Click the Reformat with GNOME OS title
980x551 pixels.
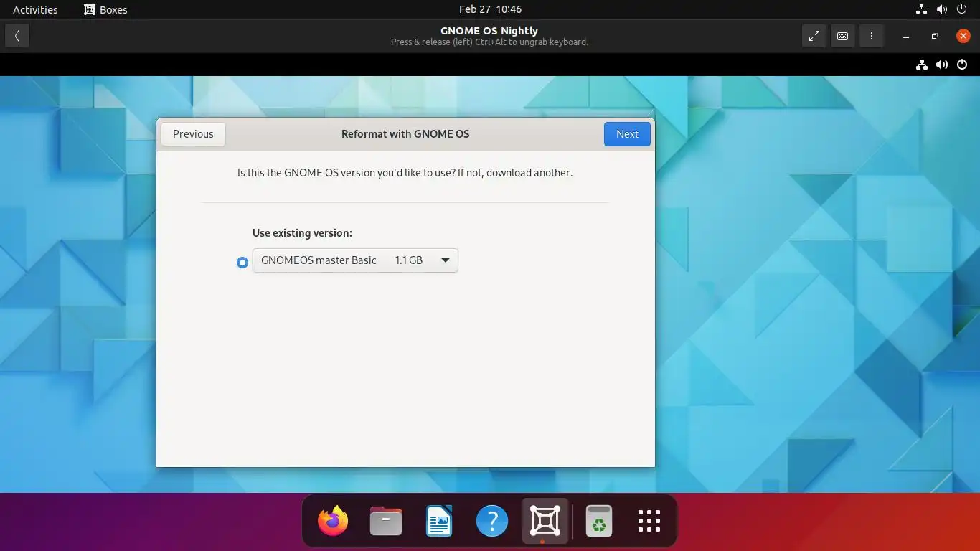(405, 134)
